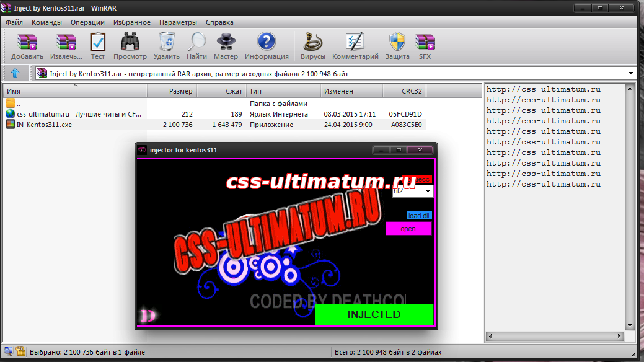Click the Удалить recycle bin icon

(x=166, y=42)
